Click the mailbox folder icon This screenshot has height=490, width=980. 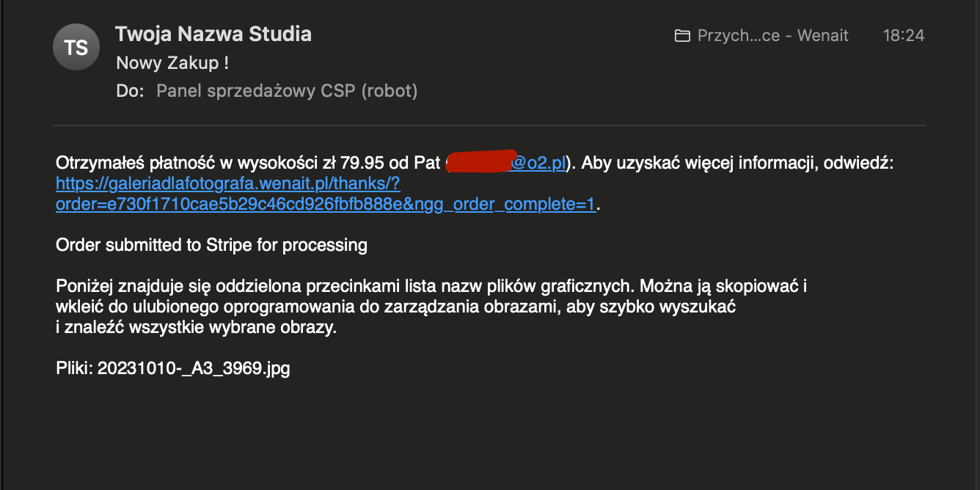[x=682, y=36]
